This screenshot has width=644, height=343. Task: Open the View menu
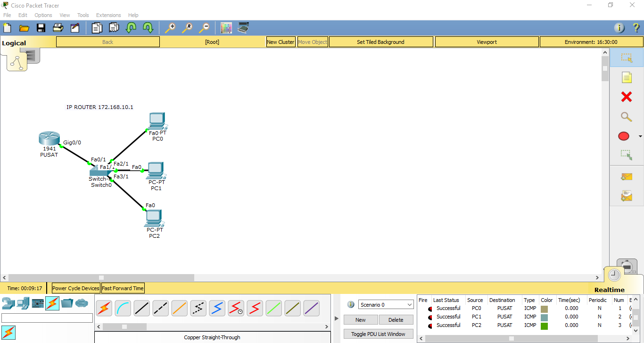point(65,15)
